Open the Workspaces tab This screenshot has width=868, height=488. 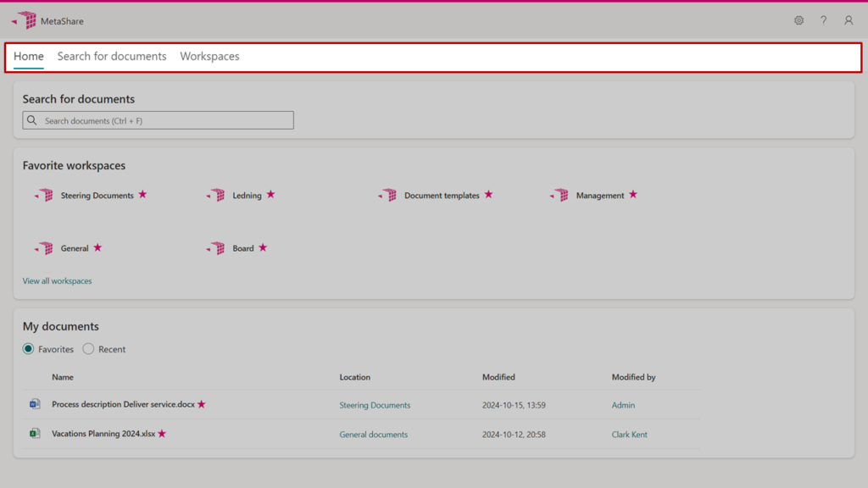click(209, 57)
